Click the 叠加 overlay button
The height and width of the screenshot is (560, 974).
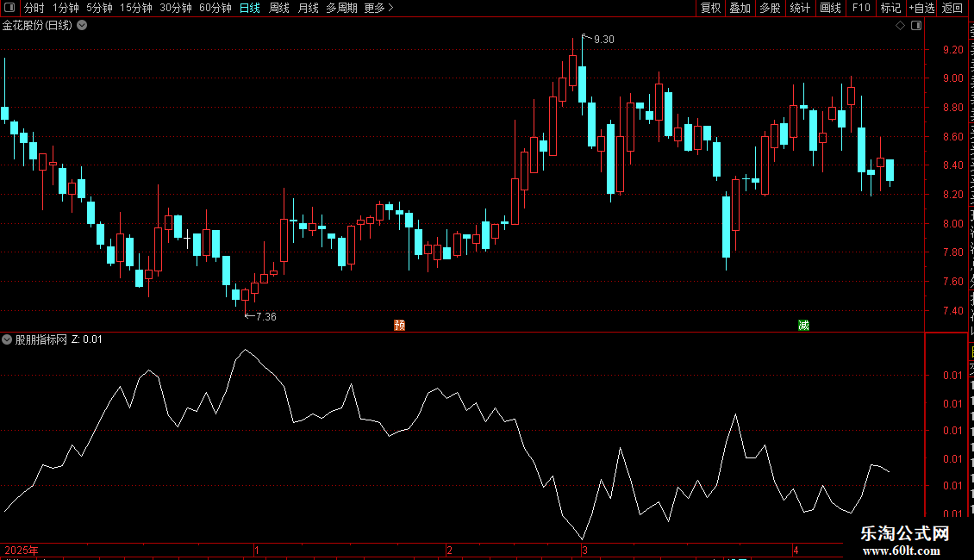point(740,8)
